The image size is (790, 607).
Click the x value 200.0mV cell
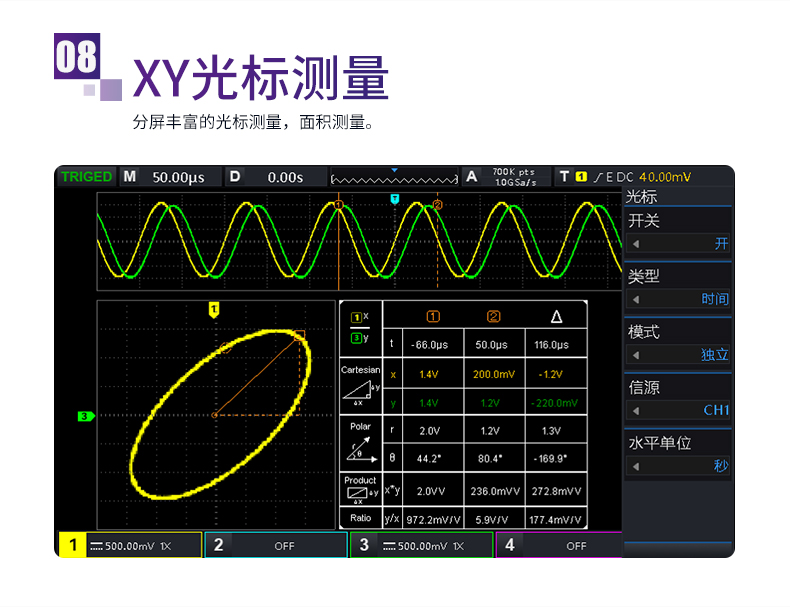pyautogui.click(x=494, y=374)
